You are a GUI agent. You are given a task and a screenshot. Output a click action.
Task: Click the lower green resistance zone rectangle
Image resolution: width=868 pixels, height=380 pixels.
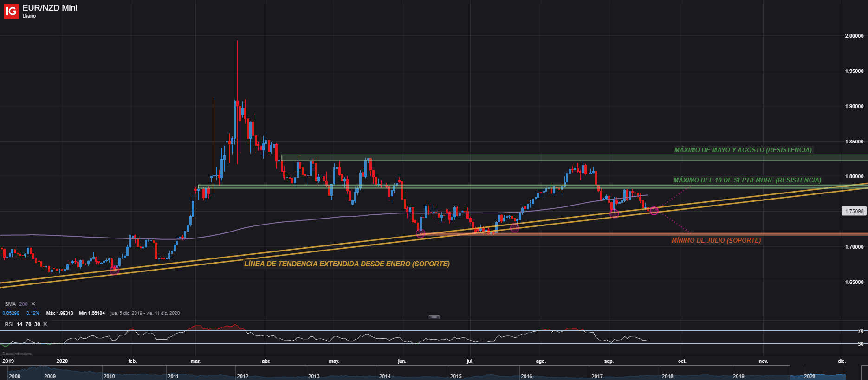tap(533, 187)
